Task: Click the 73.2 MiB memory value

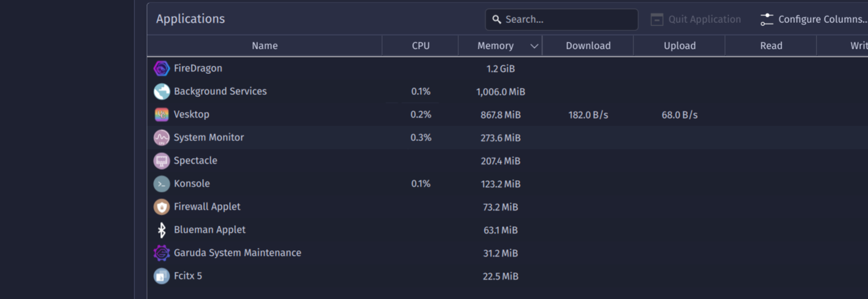Action: coord(501,207)
